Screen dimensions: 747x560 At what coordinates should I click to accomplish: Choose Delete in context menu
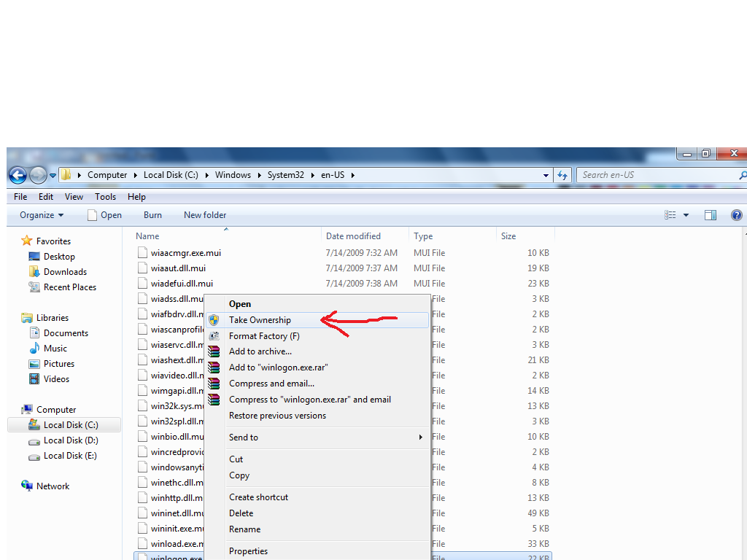(x=317, y=513)
